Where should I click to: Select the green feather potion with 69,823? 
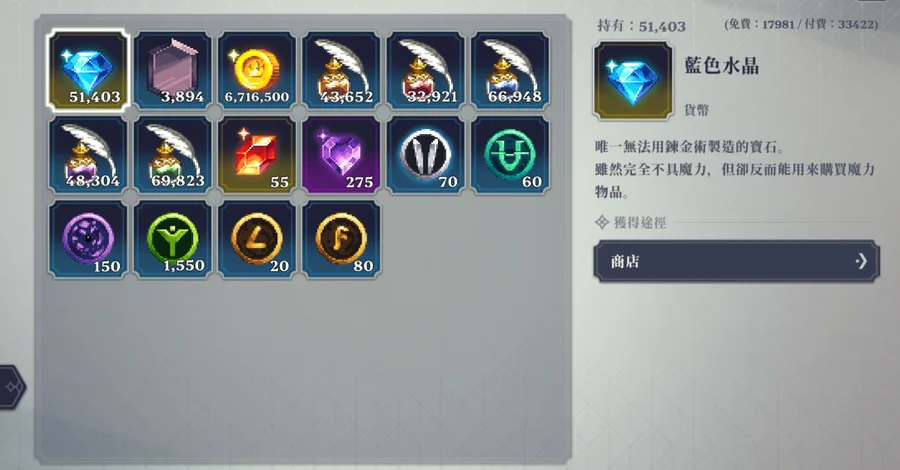tap(173, 155)
